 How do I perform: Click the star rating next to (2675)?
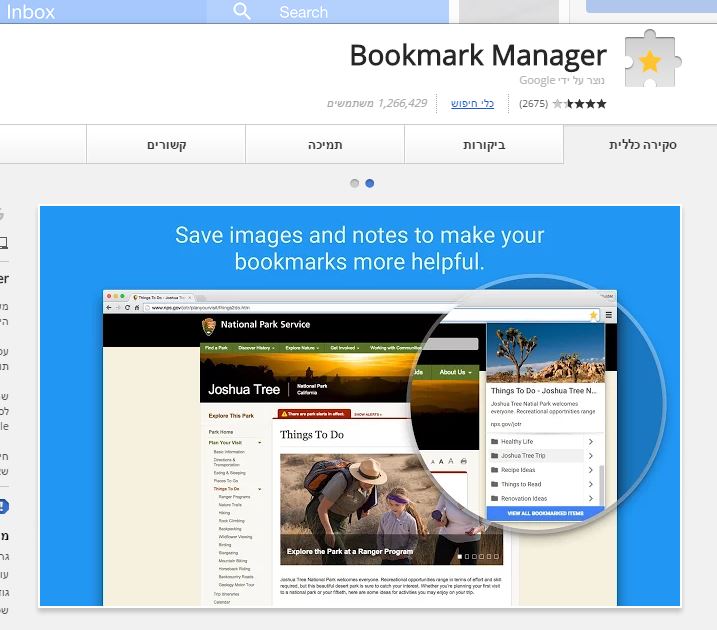[579, 104]
